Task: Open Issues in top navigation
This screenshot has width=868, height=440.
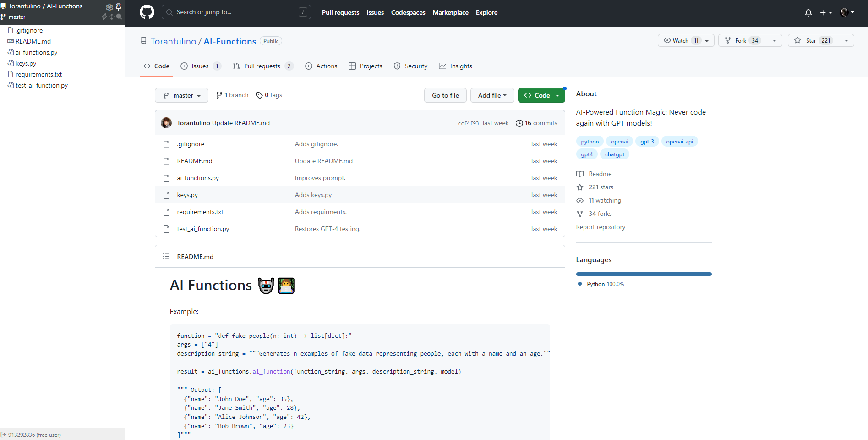Action: [x=375, y=12]
